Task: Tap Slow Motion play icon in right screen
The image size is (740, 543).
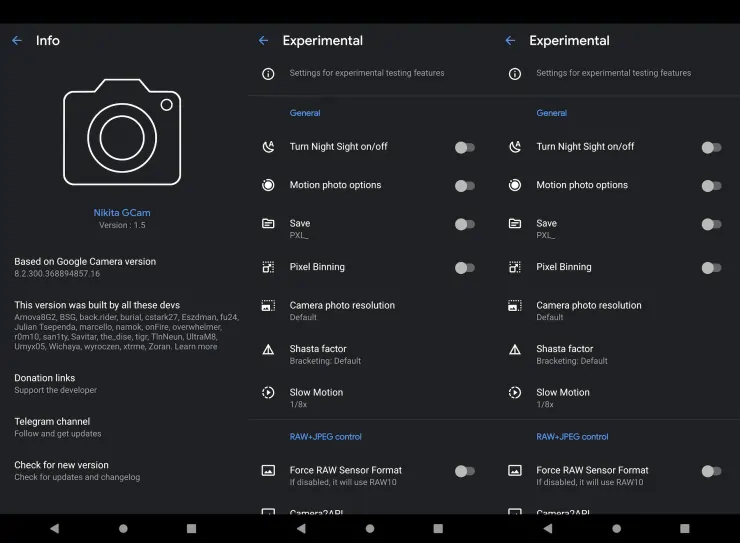Action: pyautogui.click(x=515, y=393)
